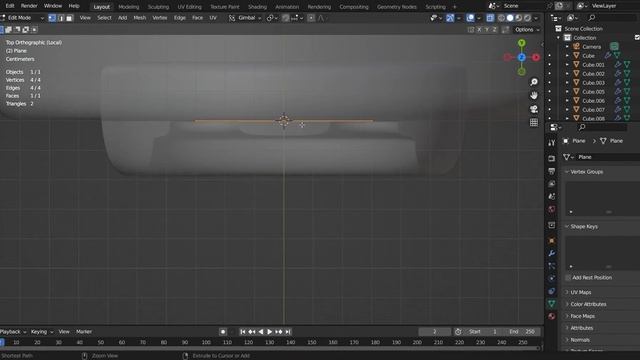This screenshot has height=360, width=640.
Task: Click the pan view hand icon
Action: (x=534, y=96)
